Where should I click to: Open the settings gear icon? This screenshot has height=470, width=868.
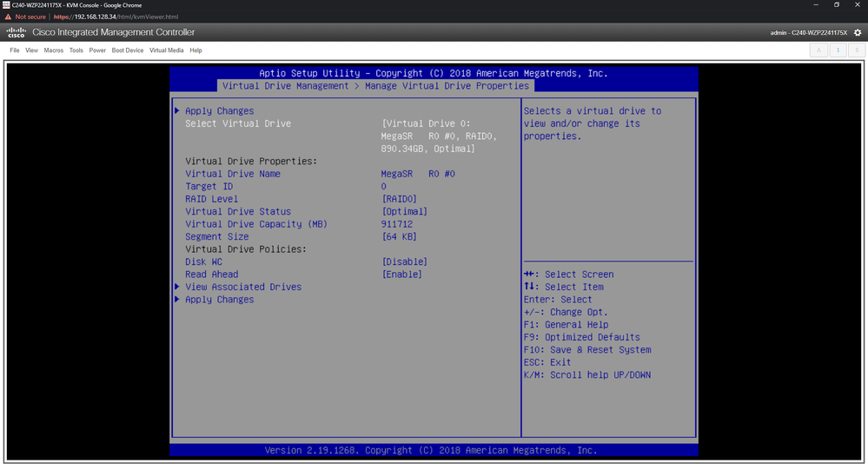coord(858,33)
